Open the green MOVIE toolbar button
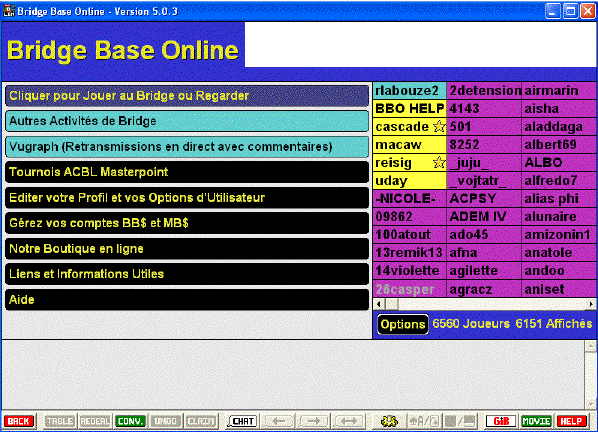 (536, 421)
